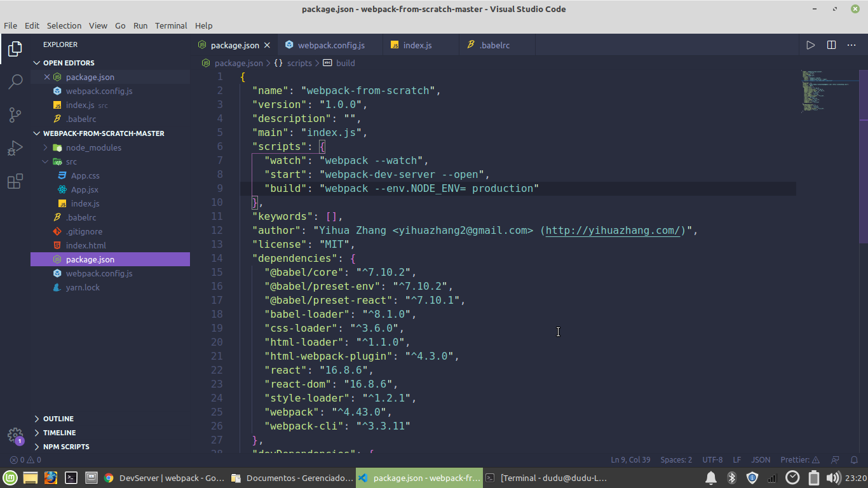Viewport: 868px width, 488px height.
Task: Open the Edit menu
Action: coord(32,25)
